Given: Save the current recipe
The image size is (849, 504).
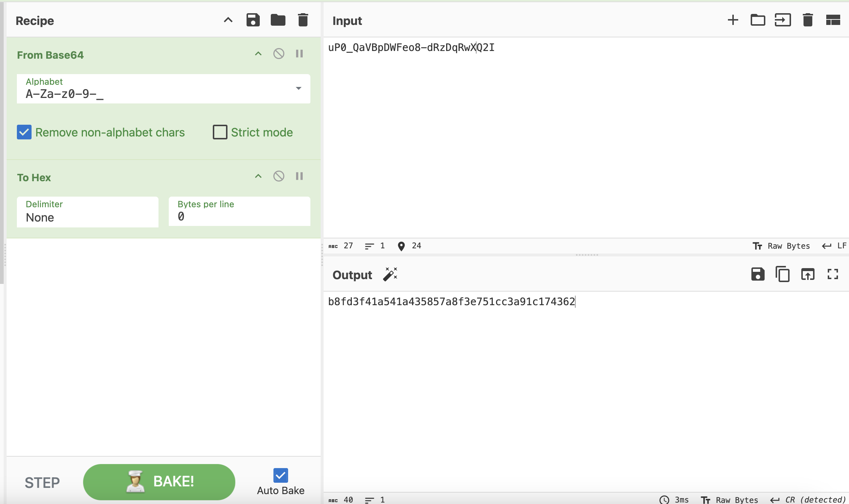Looking at the screenshot, I should [x=253, y=20].
